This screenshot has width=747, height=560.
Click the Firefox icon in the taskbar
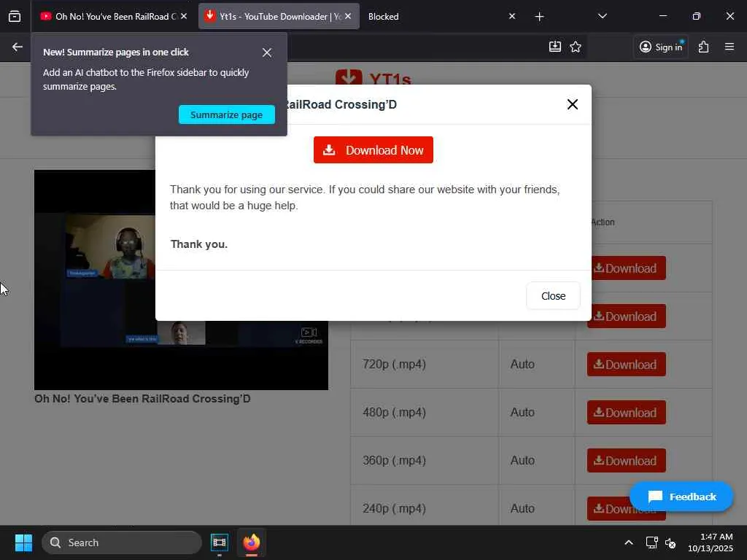tap(252, 542)
